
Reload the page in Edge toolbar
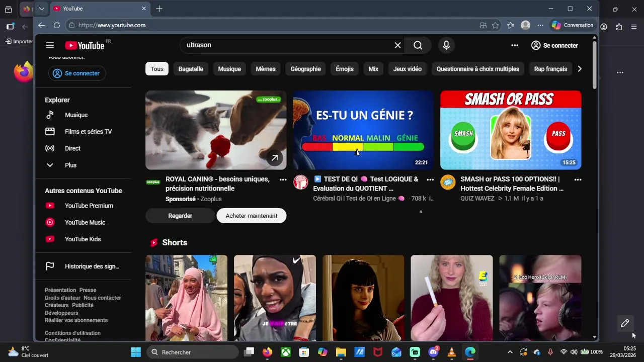coord(57,25)
